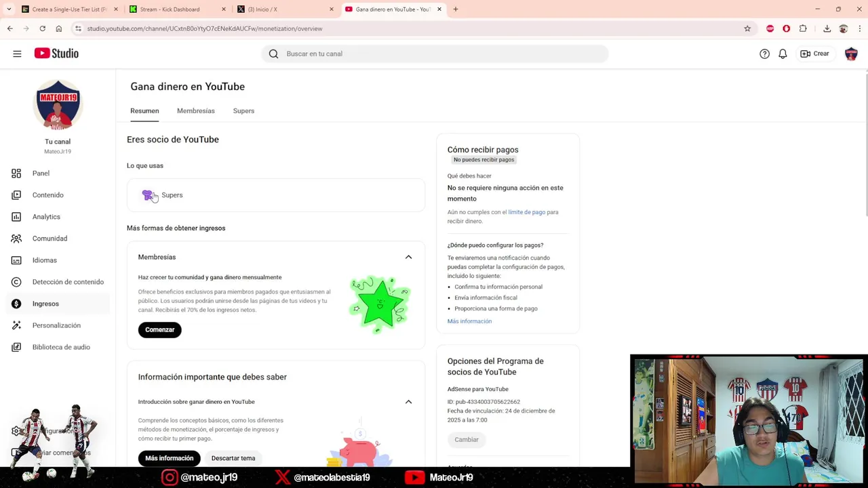Open the límite de pago link

point(526,212)
